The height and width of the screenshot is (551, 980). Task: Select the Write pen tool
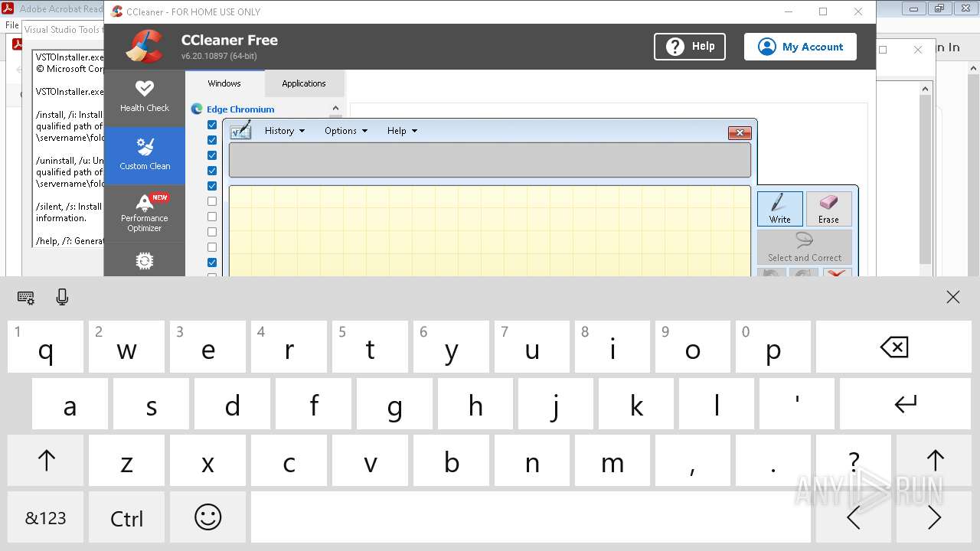click(x=780, y=209)
